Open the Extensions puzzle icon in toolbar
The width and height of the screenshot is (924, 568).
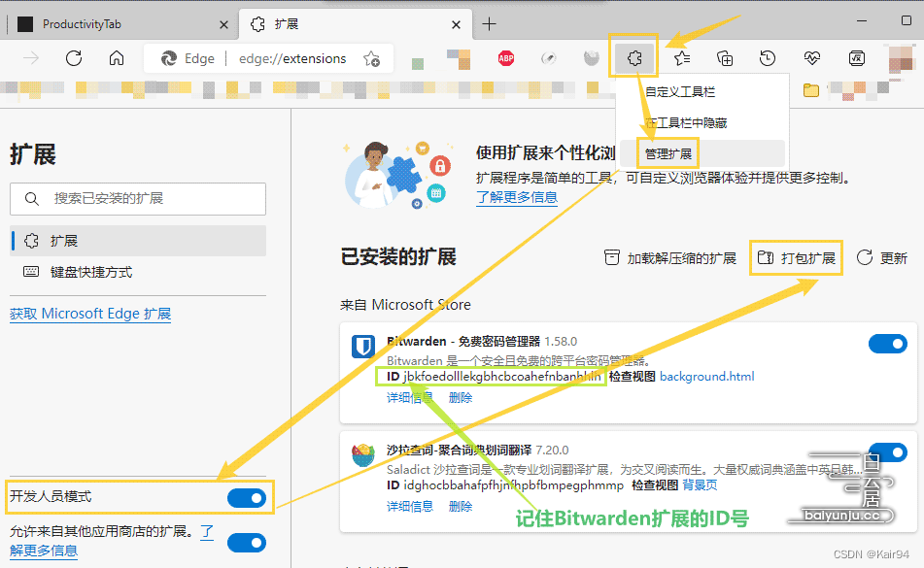633,58
